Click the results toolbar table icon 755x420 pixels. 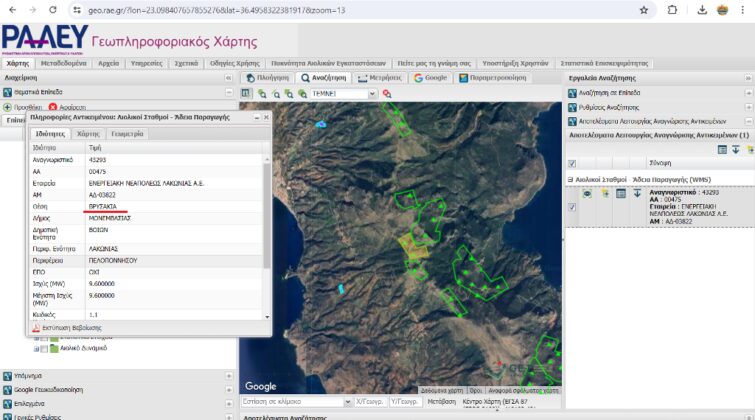(x=722, y=150)
